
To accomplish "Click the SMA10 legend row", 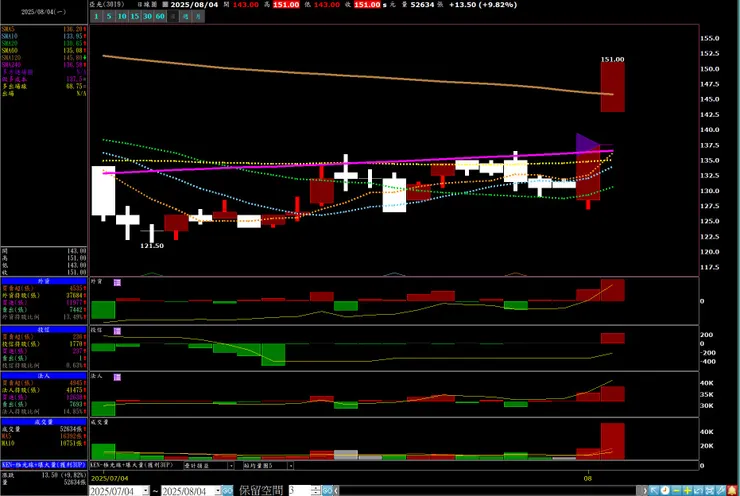I will [44, 36].
